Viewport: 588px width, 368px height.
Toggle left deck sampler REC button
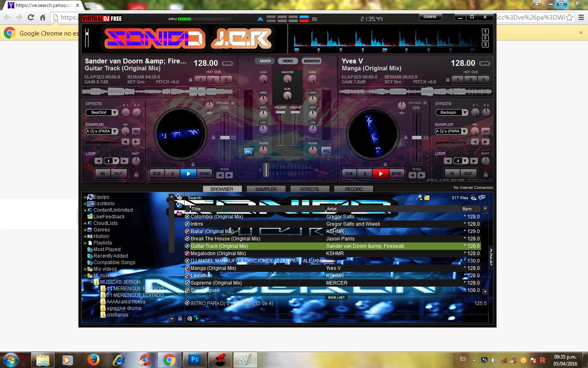click(136, 131)
